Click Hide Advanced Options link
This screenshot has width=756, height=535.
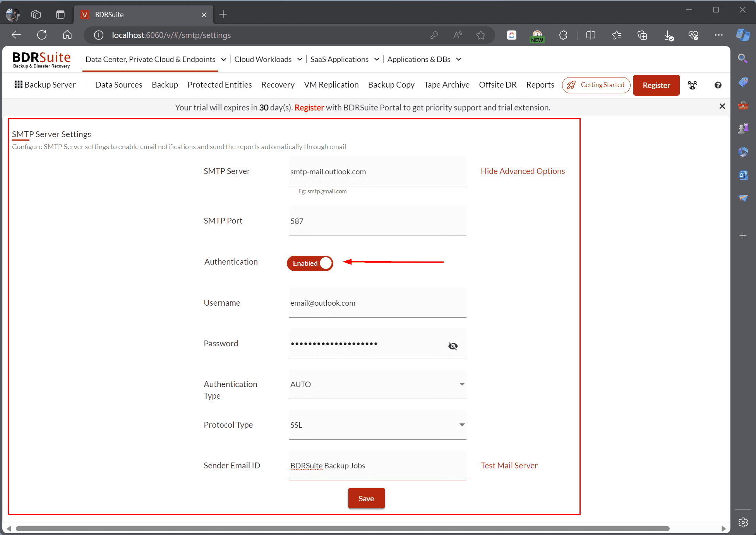point(523,171)
